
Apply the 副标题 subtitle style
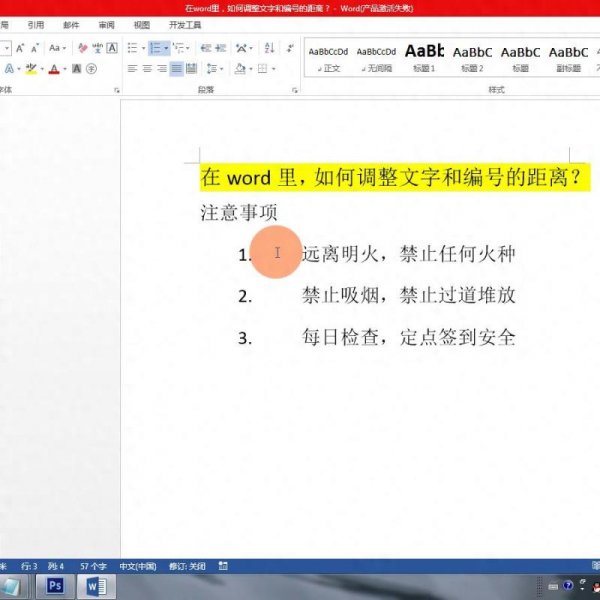(x=568, y=57)
